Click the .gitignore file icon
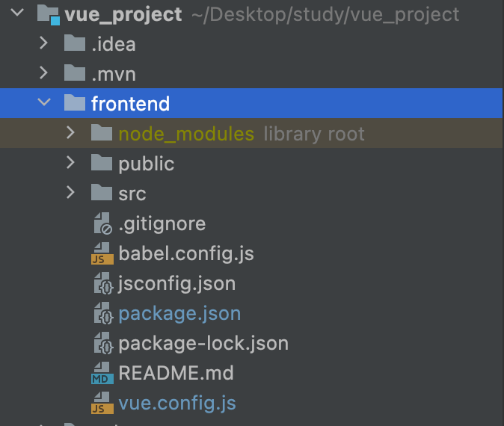504x426 pixels. 103,223
